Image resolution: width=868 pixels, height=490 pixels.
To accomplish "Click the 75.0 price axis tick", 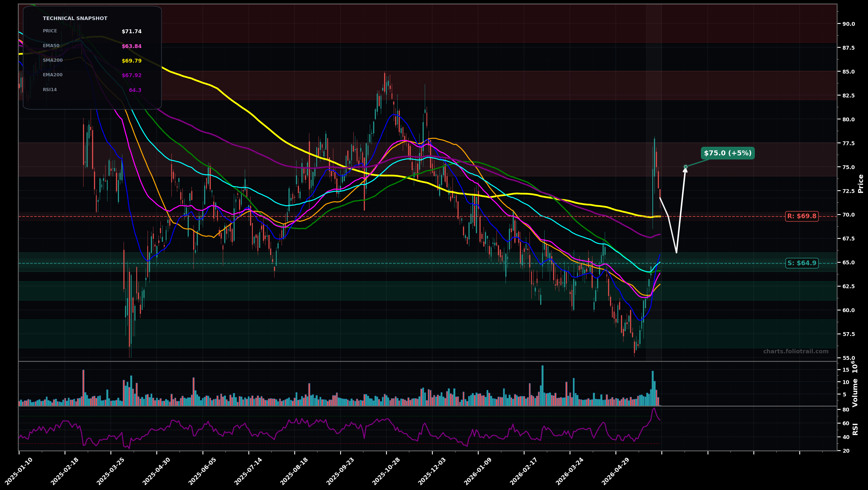I will 848,167.
